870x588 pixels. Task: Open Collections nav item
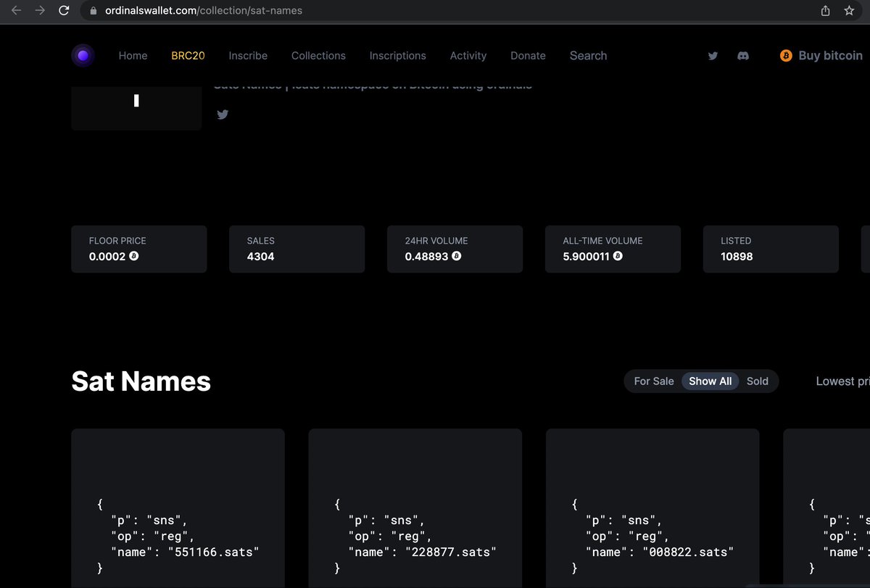(x=318, y=56)
